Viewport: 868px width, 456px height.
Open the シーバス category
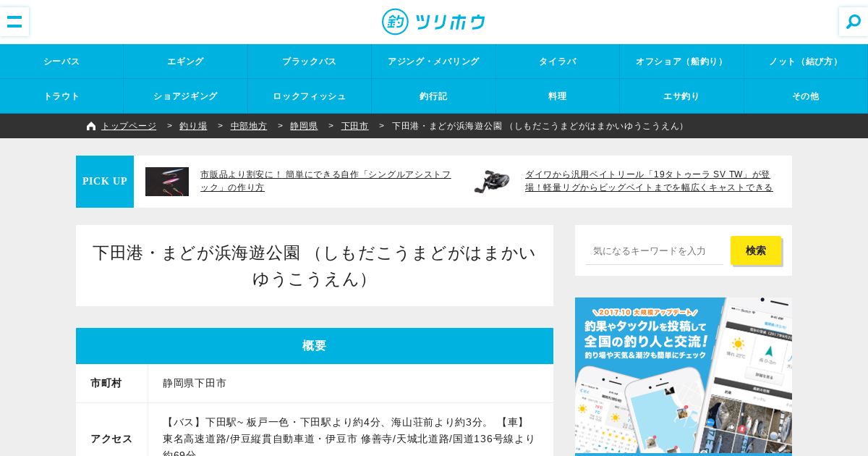[61, 62]
